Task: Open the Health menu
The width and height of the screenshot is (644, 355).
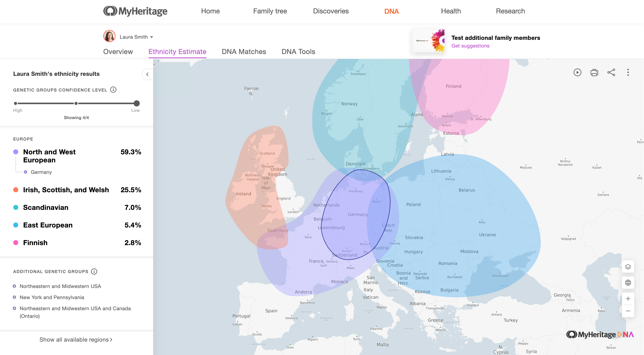Action: pyautogui.click(x=451, y=11)
